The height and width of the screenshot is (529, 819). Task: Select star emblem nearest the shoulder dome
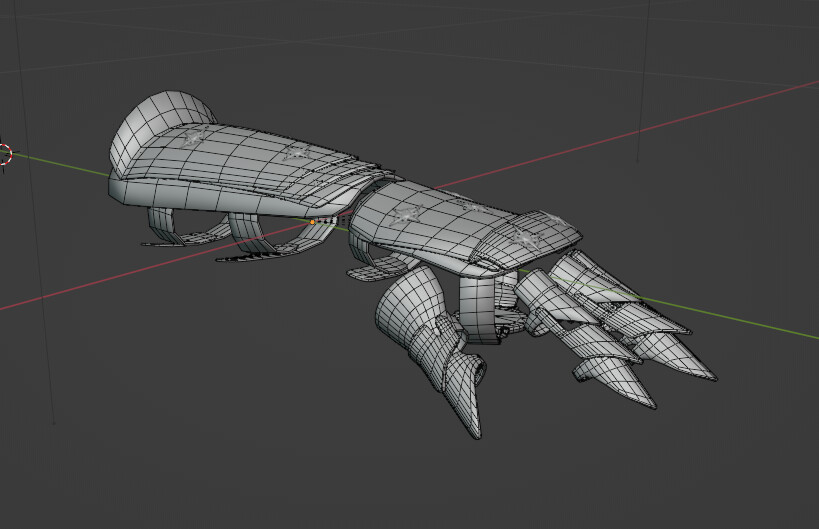(x=194, y=136)
